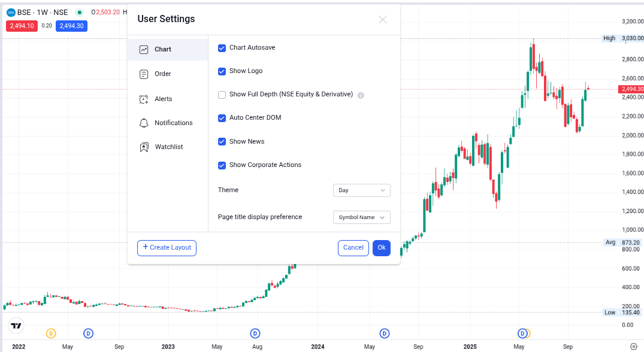Click the Watchlist bookmark icon
The image size is (644, 352).
point(144,147)
